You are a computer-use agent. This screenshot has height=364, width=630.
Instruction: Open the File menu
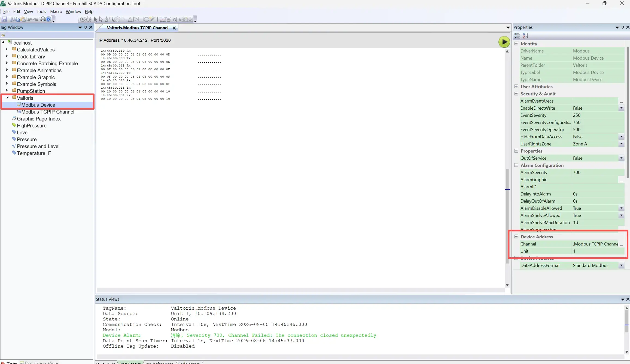(x=6, y=11)
